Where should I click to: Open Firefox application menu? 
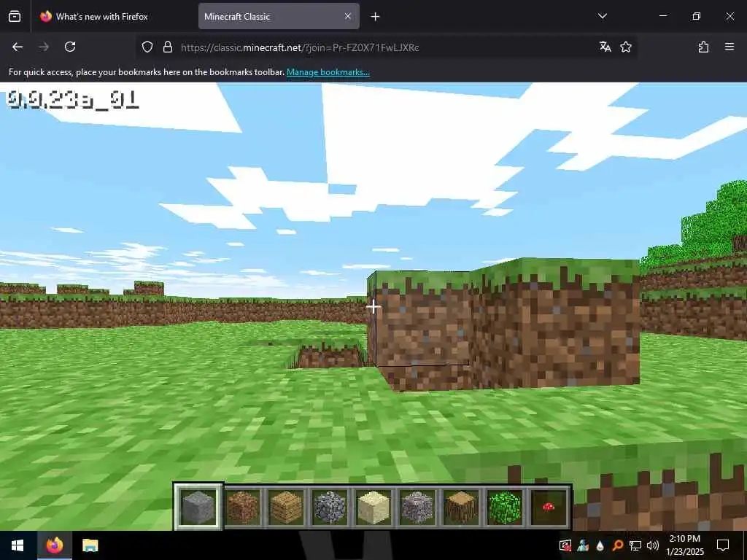tap(729, 47)
